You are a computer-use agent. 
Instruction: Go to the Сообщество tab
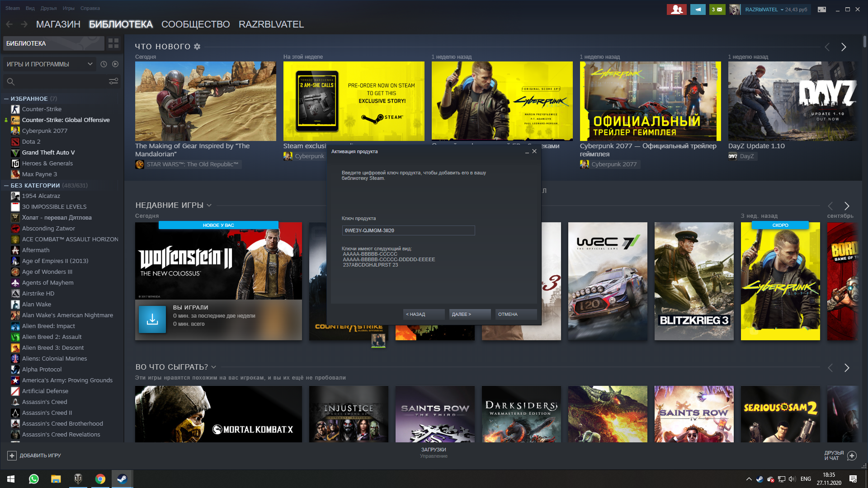tap(196, 24)
